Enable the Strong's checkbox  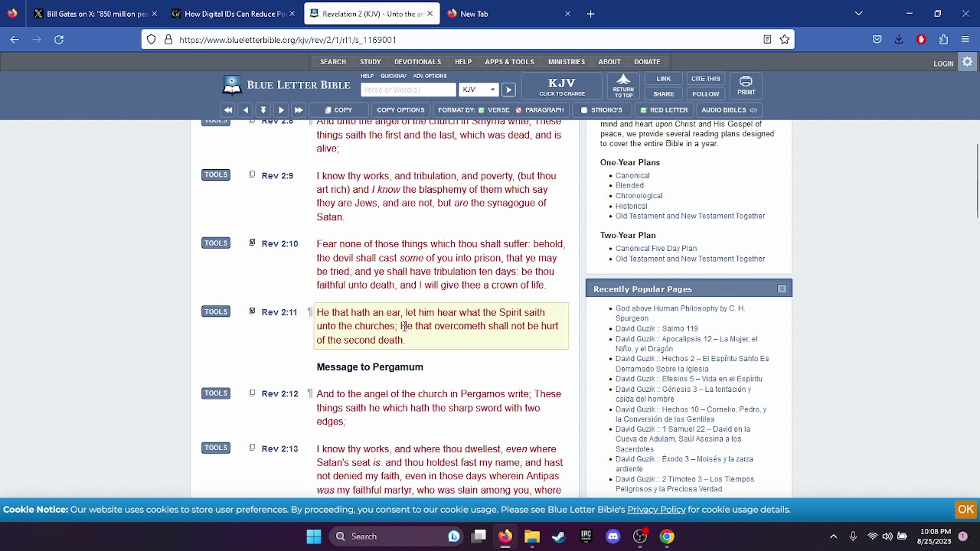584,110
